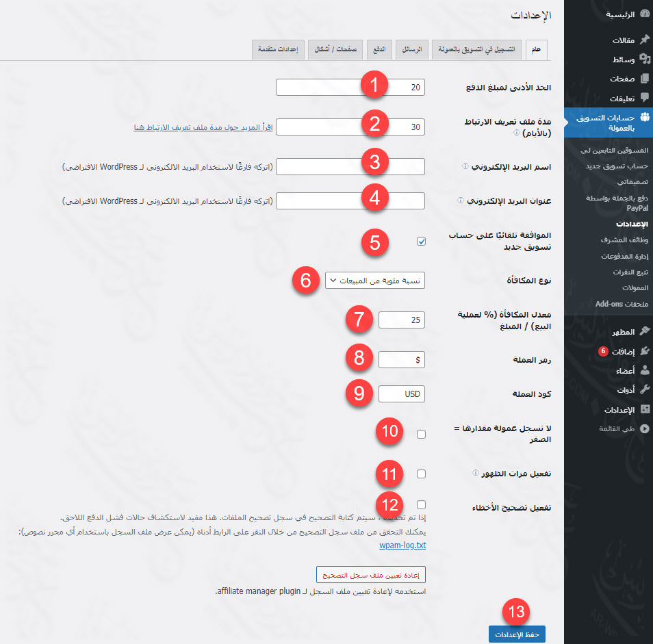This screenshot has width=653, height=644.
Task: Open the نوع المكافأة dropdown
Action: tap(375, 281)
